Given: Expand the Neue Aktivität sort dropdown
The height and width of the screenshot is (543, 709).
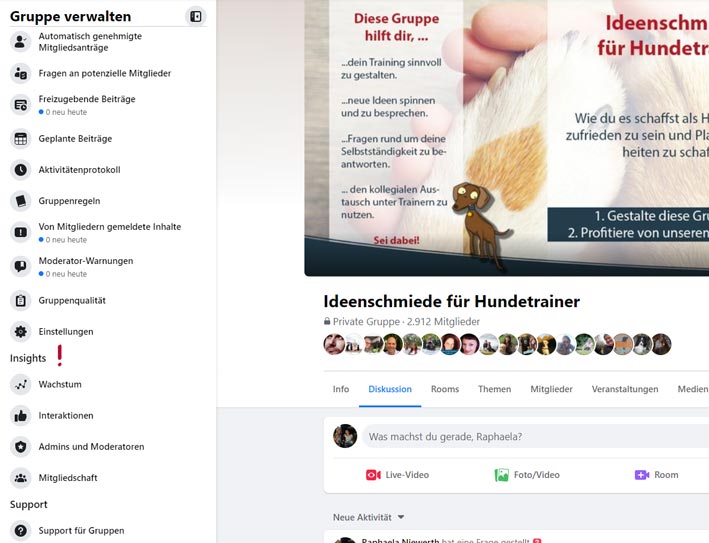Looking at the screenshot, I should (369, 517).
